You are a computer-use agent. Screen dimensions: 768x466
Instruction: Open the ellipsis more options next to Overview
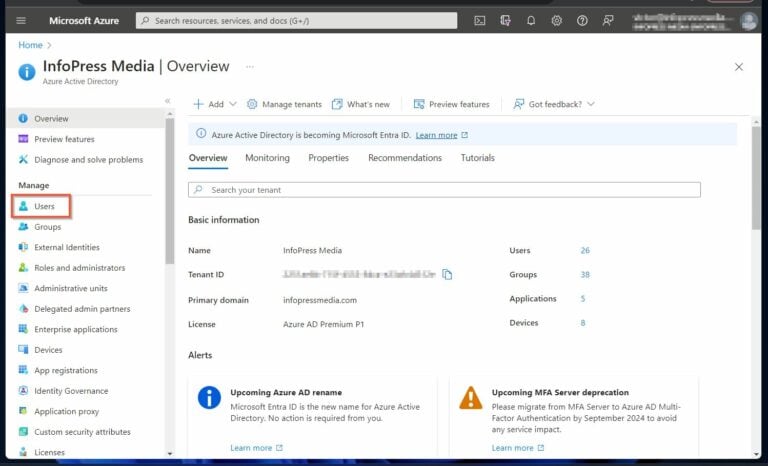(250, 67)
